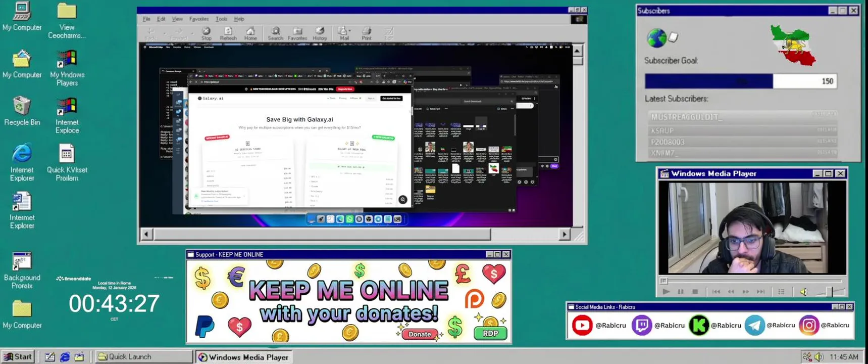Click the Forward arrow in the browser toolbar

(x=178, y=34)
